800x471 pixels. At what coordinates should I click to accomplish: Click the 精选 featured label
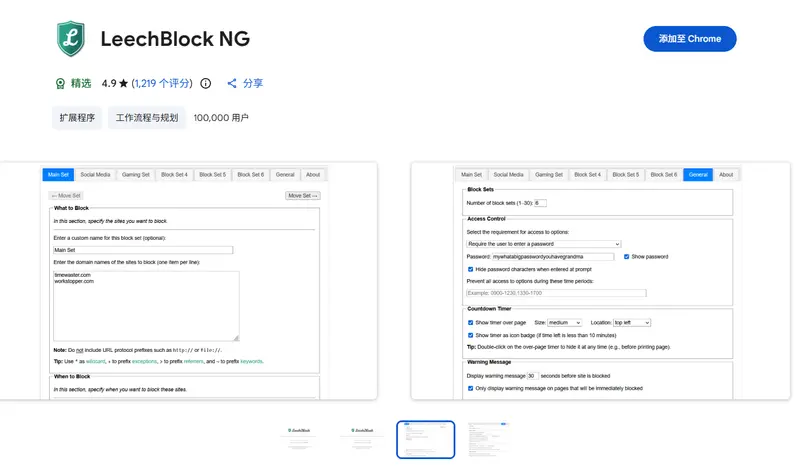pos(81,83)
